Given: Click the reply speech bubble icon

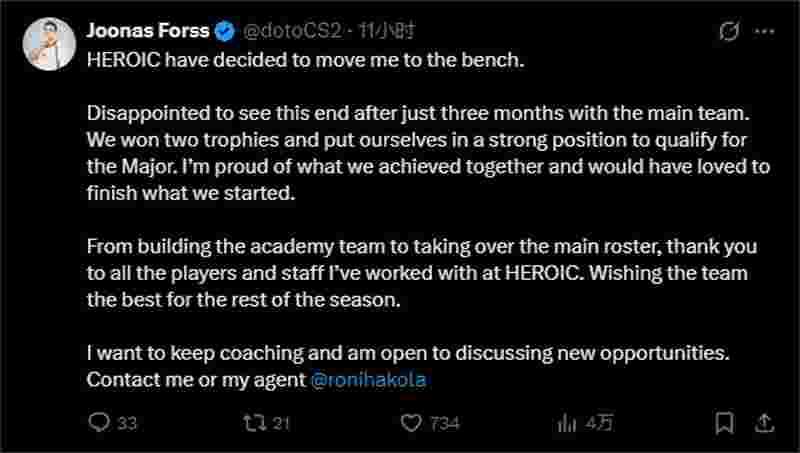Looking at the screenshot, I should tap(99, 422).
